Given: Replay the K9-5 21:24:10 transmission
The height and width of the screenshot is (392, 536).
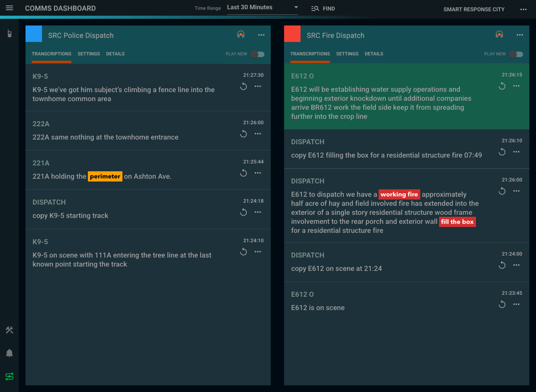Looking at the screenshot, I should [244, 252].
